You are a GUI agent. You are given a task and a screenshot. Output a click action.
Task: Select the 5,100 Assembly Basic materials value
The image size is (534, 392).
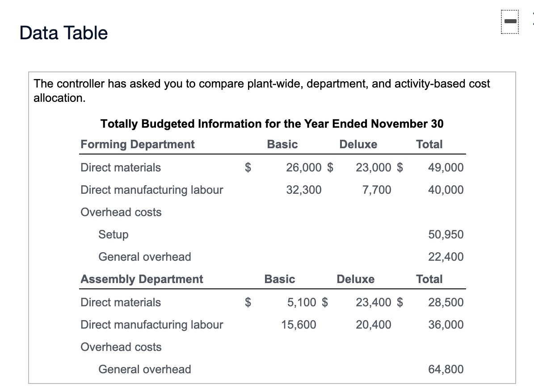click(x=301, y=302)
